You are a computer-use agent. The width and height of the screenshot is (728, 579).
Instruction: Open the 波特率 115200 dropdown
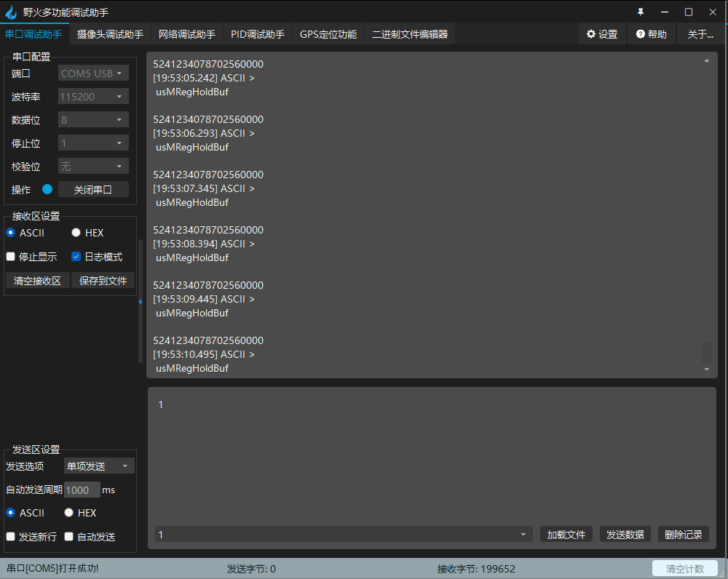93,97
